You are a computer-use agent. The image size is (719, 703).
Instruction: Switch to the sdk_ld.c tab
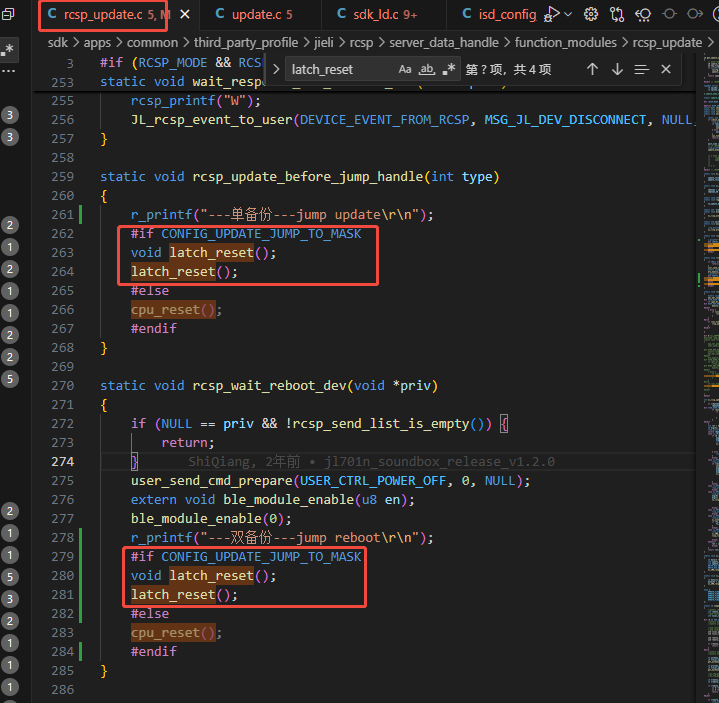click(377, 14)
